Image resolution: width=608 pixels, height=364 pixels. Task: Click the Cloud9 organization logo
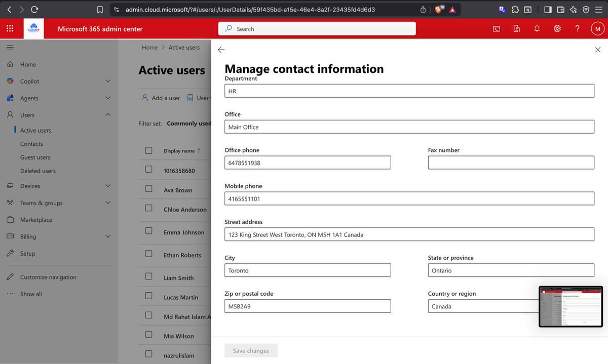tap(34, 29)
